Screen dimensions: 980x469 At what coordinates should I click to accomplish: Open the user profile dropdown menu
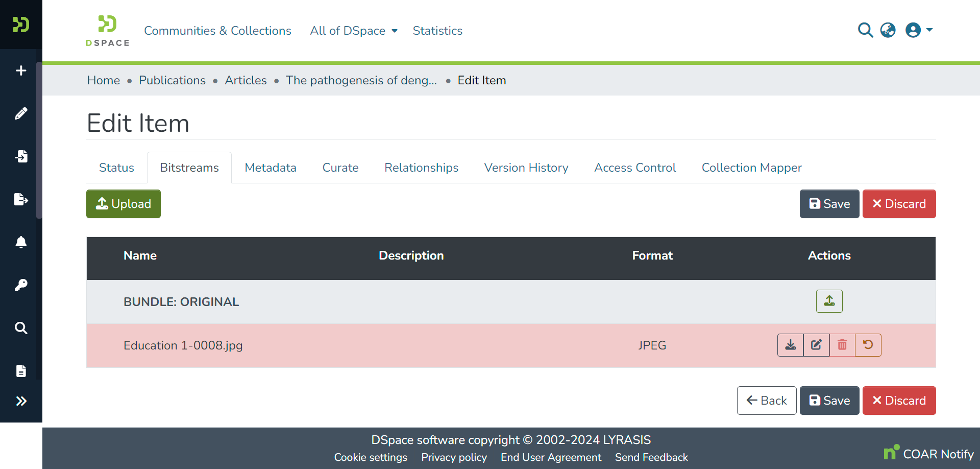(919, 30)
